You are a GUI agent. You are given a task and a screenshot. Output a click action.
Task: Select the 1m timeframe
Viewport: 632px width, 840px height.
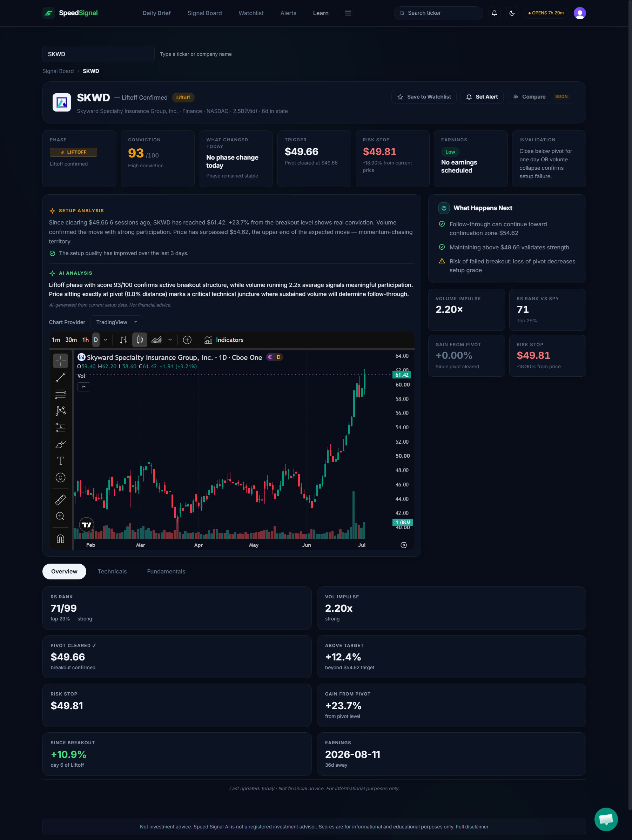[x=56, y=340]
